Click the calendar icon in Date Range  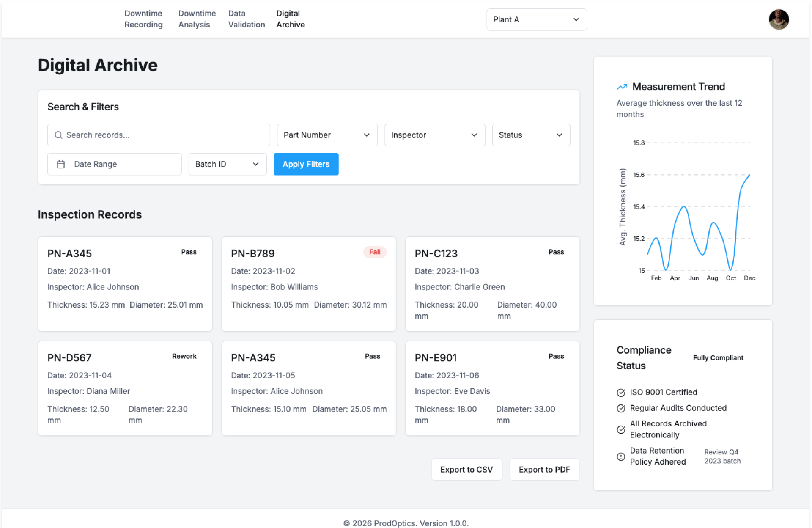pos(61,164)
